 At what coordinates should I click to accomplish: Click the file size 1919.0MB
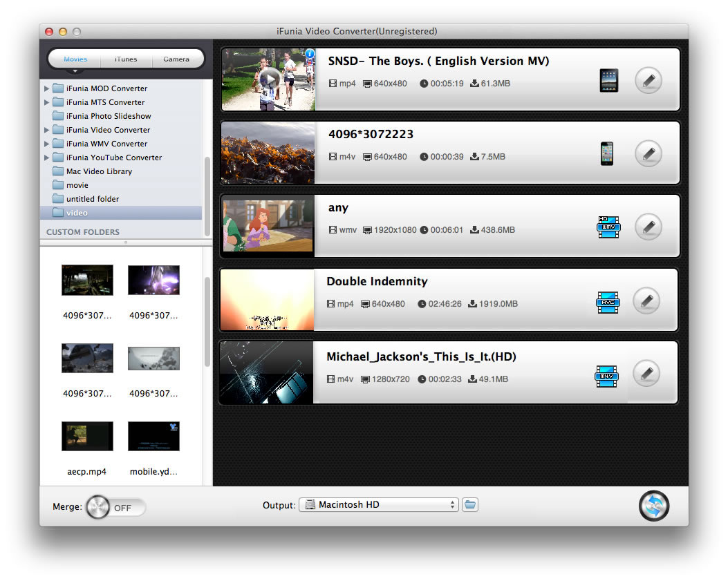pos(498,304)
